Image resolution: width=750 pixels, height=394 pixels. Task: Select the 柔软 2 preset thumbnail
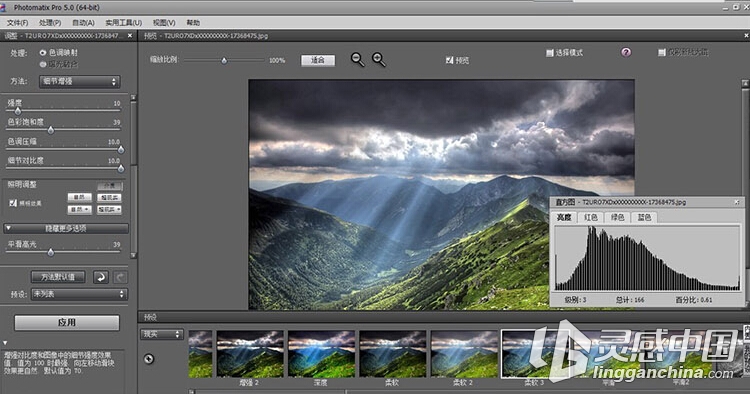click(464, 354)
